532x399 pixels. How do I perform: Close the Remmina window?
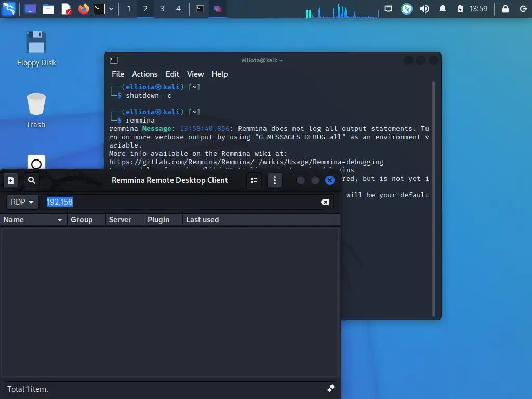coord(330,180)
